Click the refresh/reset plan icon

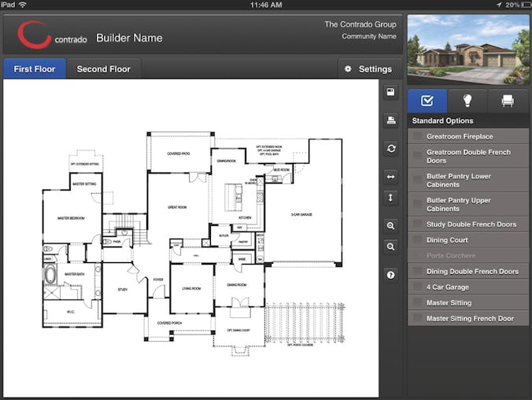pyautogui.click(x=390, y=148)
